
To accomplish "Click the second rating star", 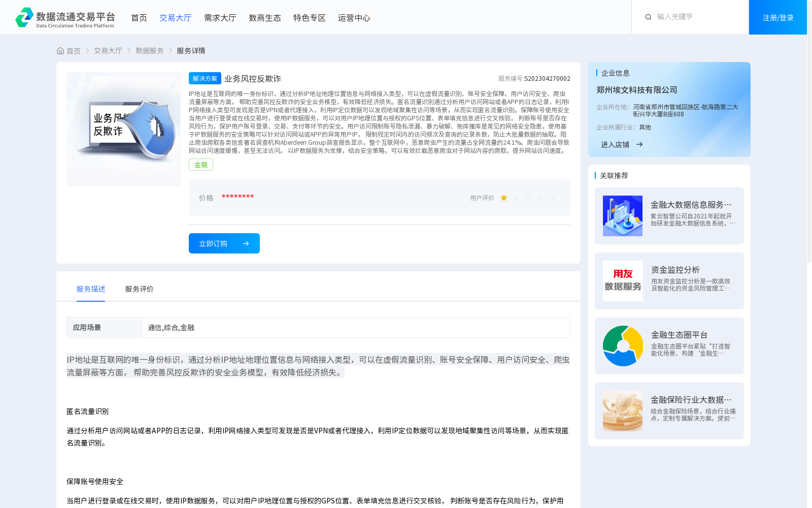I will click(x=516, y=198).
